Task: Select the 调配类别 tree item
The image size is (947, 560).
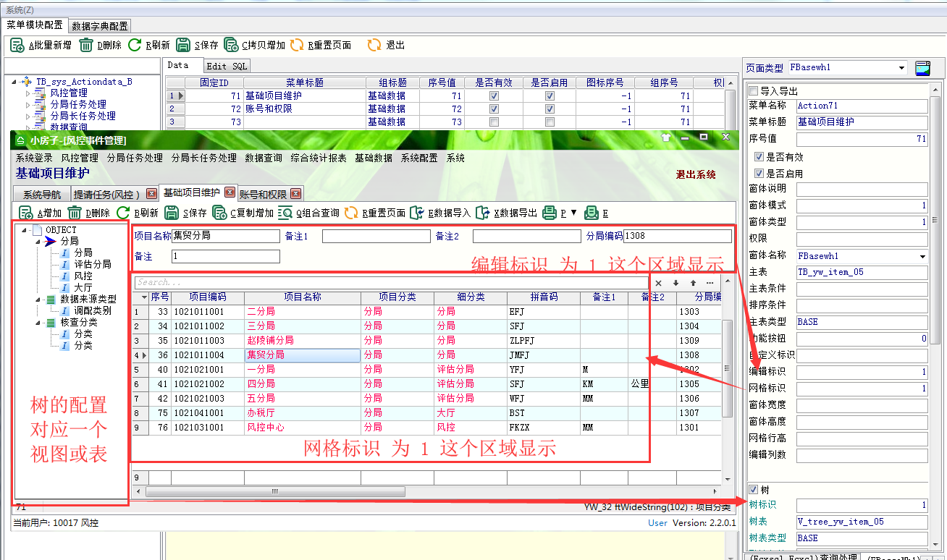Action: point(93,310)
